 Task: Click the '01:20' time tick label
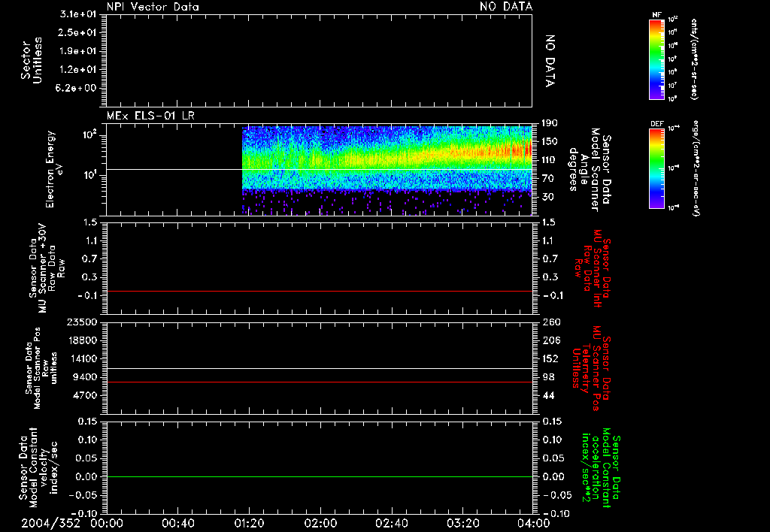click(248, 523)
